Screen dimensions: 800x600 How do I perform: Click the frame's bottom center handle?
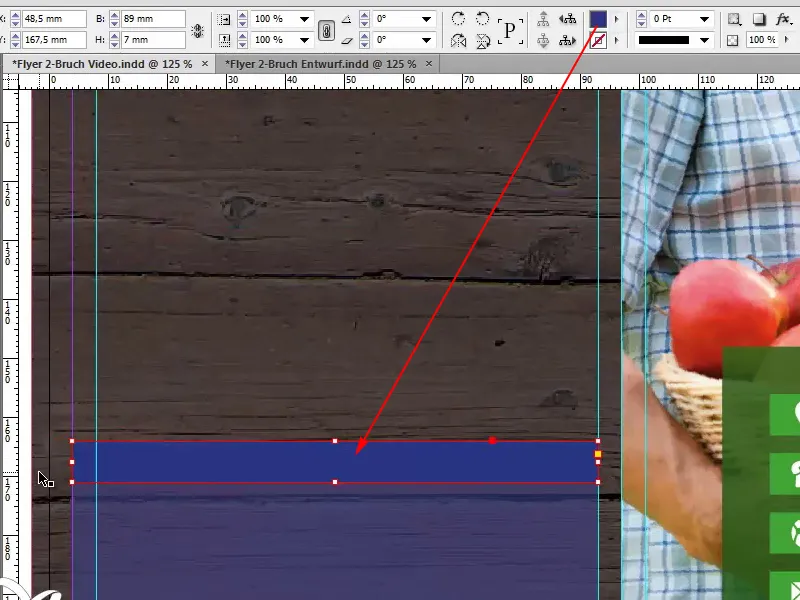[335, 482]
